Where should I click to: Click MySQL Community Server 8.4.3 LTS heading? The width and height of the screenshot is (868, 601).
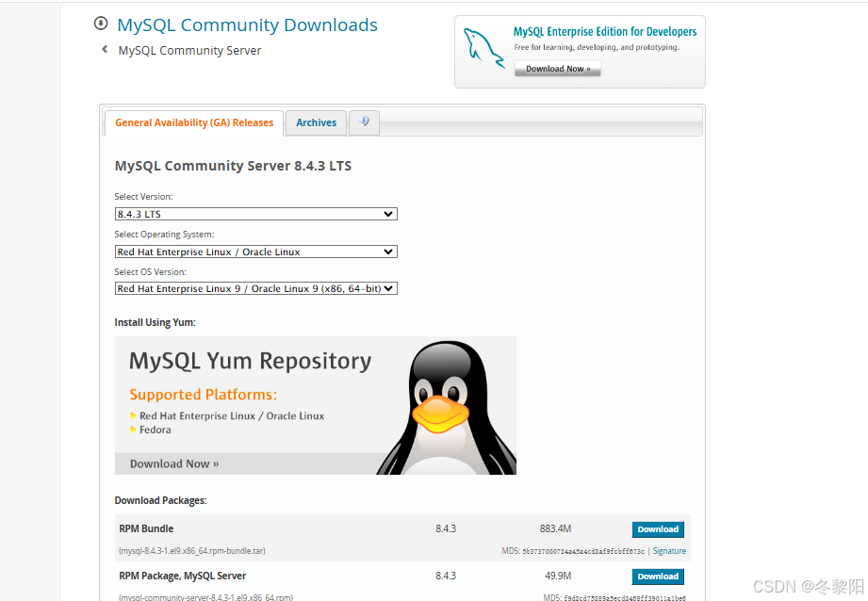[x=233, y=166]
